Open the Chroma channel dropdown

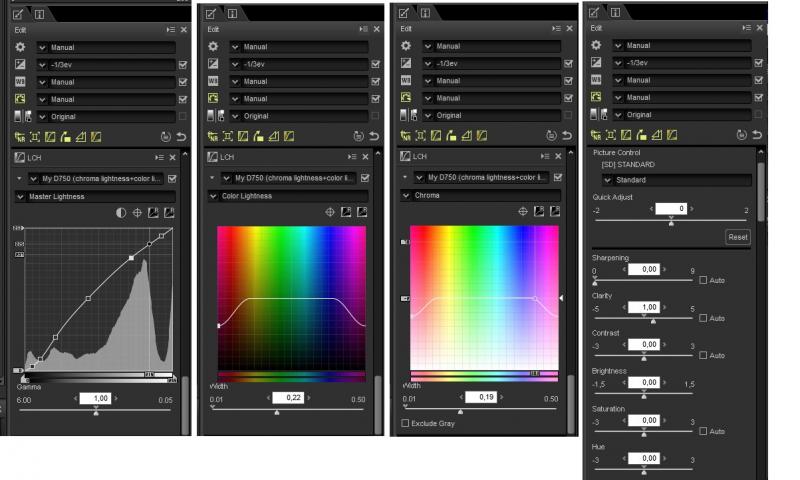tap(481, 195)
